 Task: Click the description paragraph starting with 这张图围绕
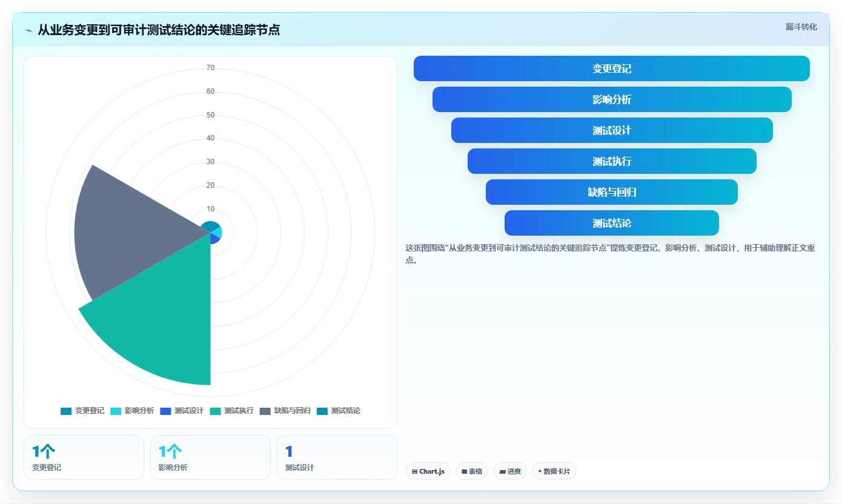pyautogui.click(x=611, y=254)
